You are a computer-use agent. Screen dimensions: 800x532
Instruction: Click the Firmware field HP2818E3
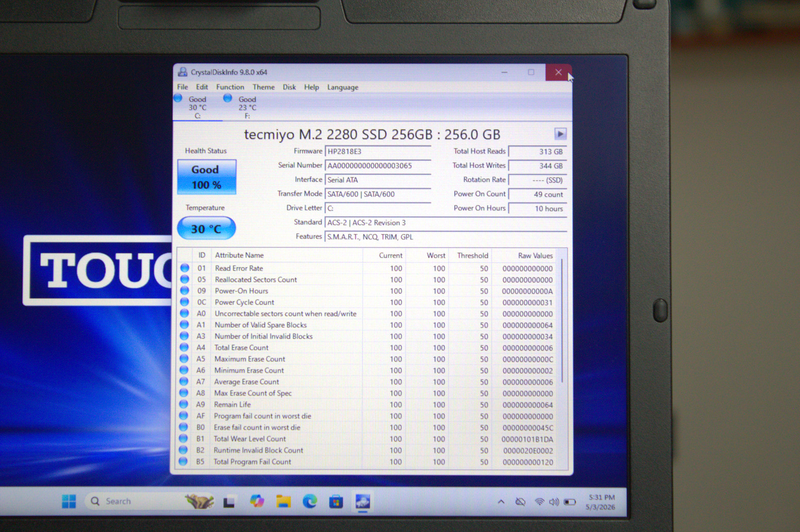point(378,151)
